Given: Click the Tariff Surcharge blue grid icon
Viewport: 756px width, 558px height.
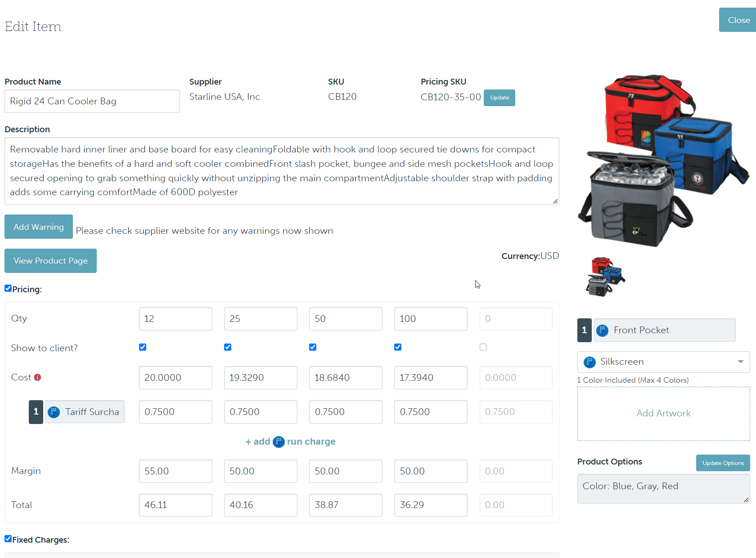Looking at the screenshot, I should (54, 412).
